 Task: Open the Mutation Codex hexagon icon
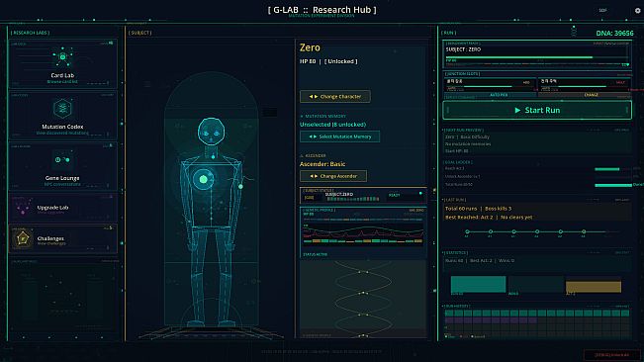(62, 109)
